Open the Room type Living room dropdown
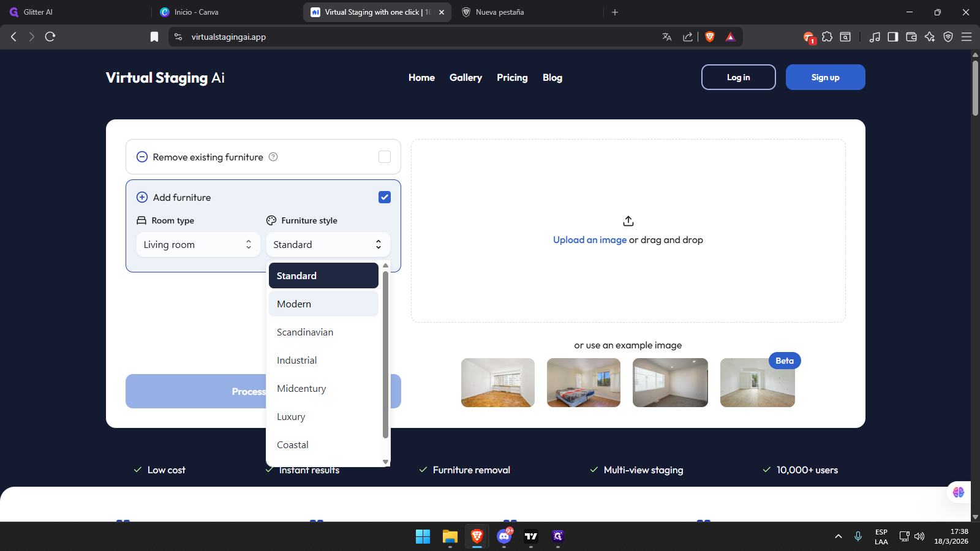 (198, 244)
